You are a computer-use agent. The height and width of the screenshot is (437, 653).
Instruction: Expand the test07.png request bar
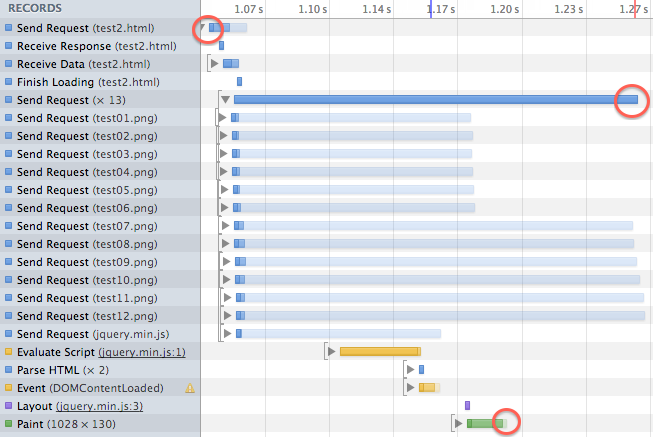coord(226,225)
